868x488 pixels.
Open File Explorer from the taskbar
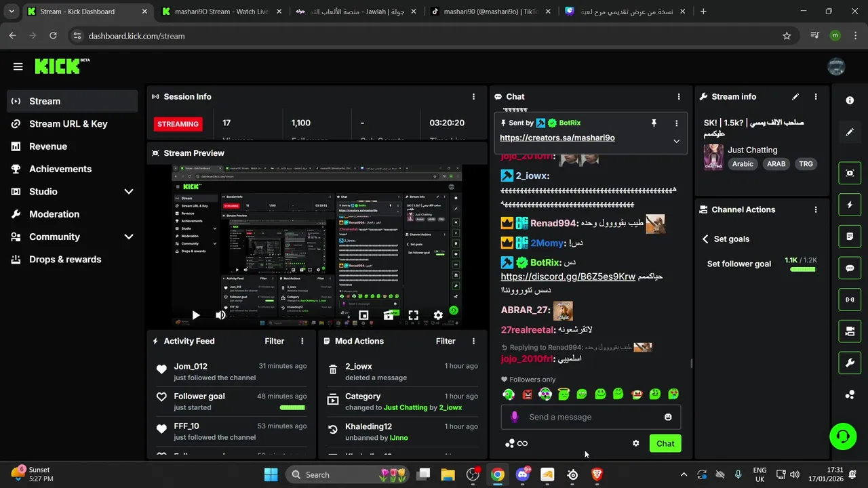[x=448, y=474]
